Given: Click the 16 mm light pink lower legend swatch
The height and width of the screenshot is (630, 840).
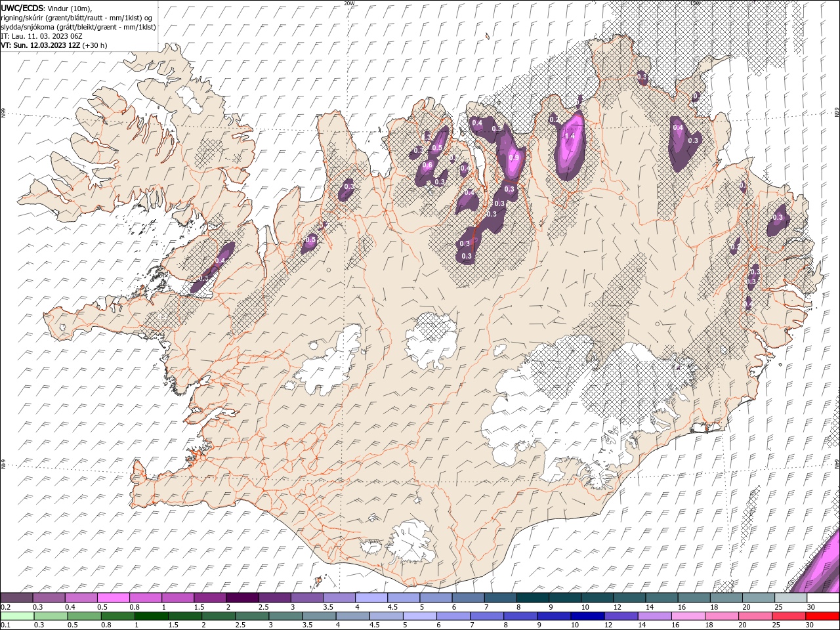Looking at the screenshot, I should 688,616.
